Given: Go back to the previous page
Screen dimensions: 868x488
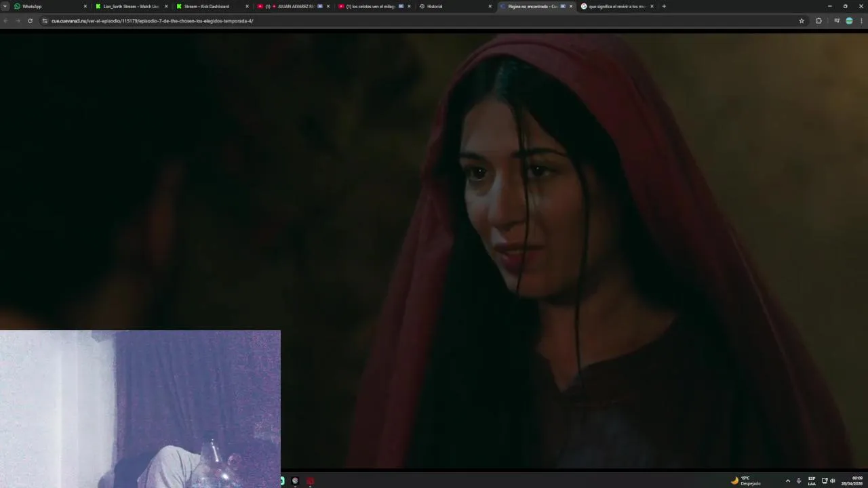Looking at the screenshot, I should (6, 21).
